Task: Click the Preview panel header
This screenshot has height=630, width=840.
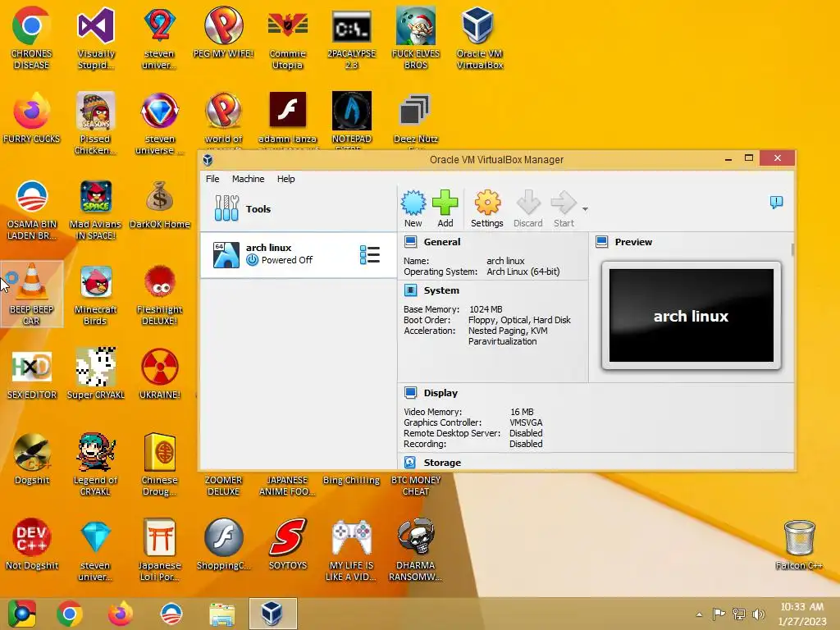Action: (x=633, y=242)
